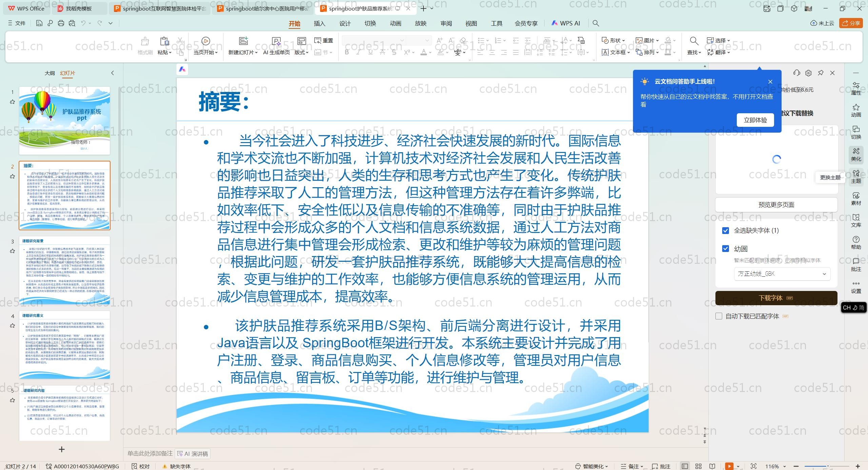This screenshot has height=470, width=868.
Task: Click the 新建幻灯片 new slide icon
Action: pos(243,41)
